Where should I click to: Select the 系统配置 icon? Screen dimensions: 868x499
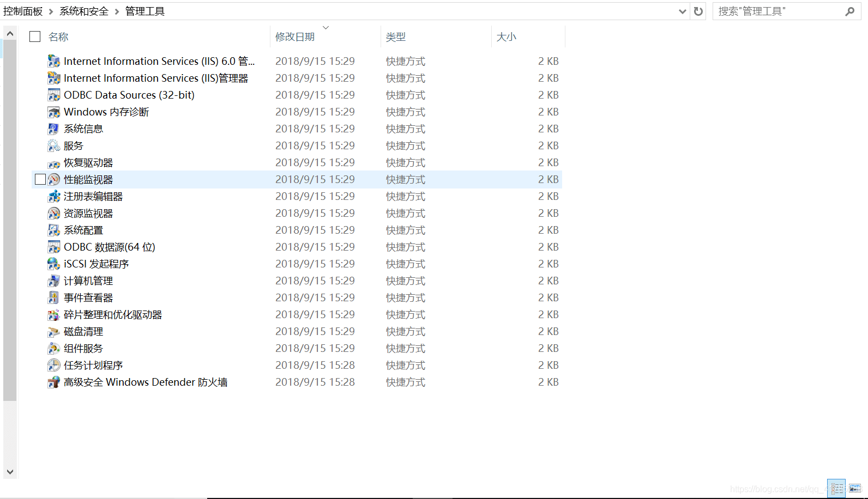coord(53,230)
